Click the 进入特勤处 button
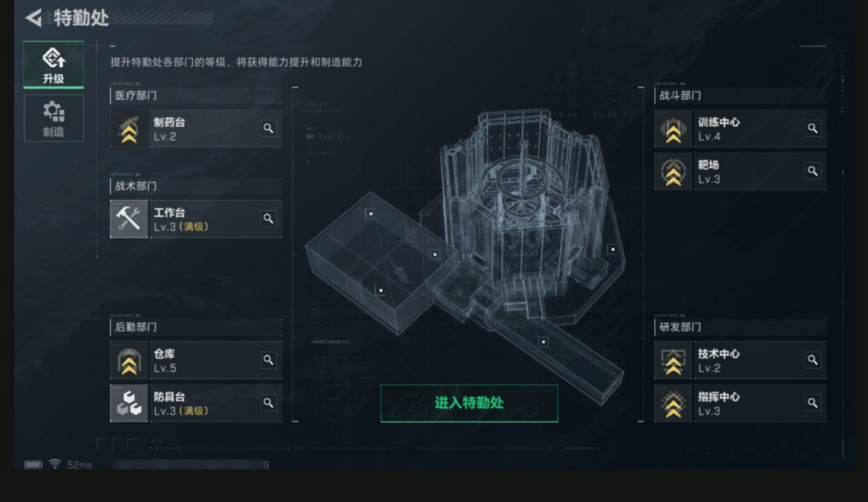The height and width of the screenshot is (502, 868). [469, 403]
